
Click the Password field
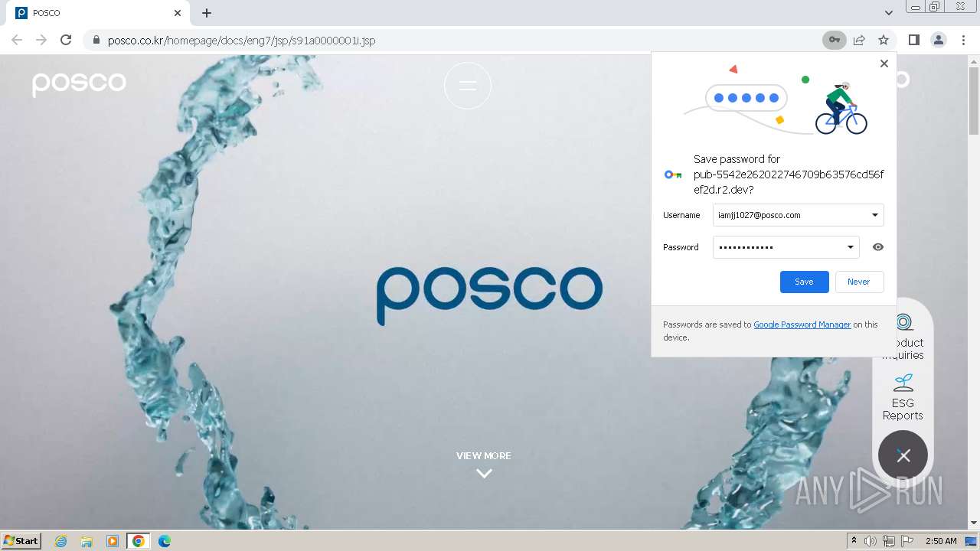[786, 247]
